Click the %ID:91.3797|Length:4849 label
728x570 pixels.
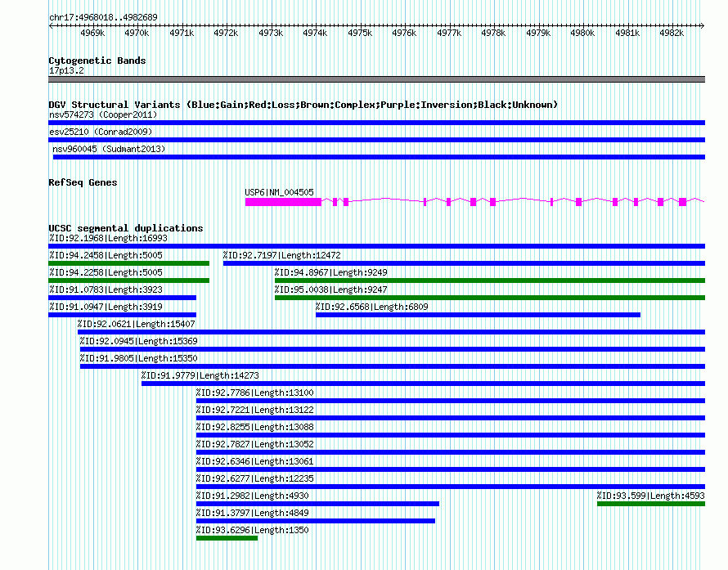[x=252, y=513]
